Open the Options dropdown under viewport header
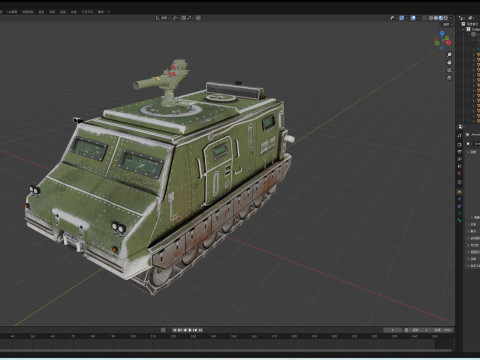480x360 pixels. pyautogui.click(x=448, y=25)
